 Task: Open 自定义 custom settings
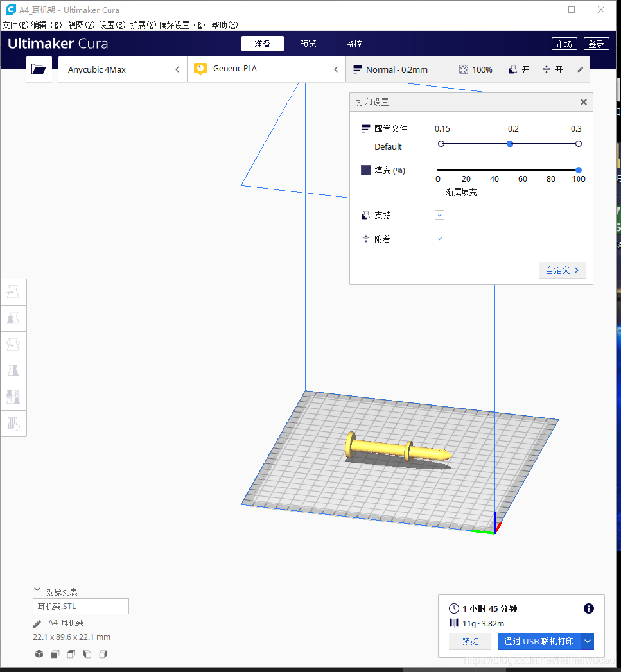tap(563, 270)
